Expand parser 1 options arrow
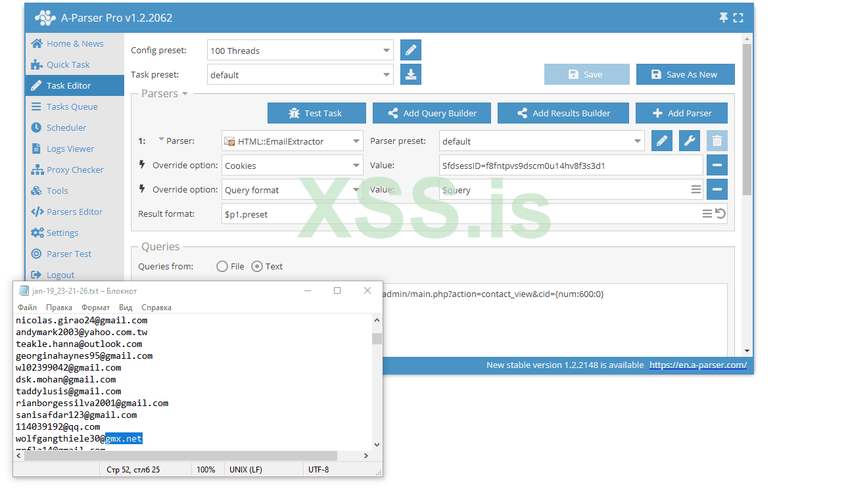Image resolution: width=848 pixels, height=504 pixels. point(162,139)
